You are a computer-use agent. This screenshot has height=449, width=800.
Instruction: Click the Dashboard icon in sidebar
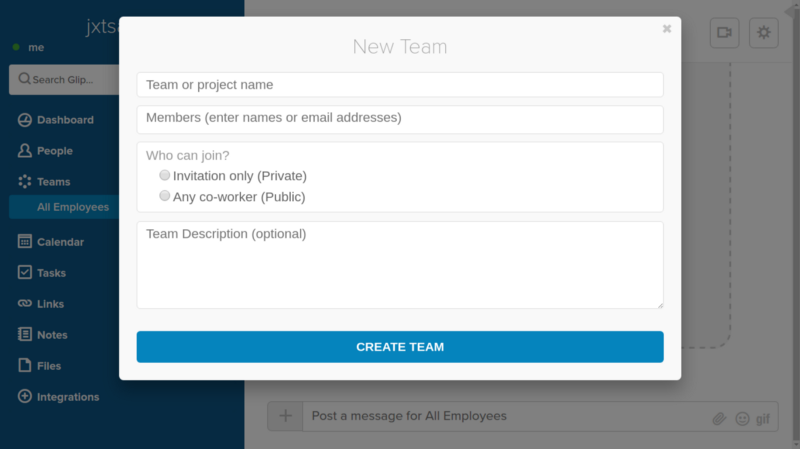[25, 120]
